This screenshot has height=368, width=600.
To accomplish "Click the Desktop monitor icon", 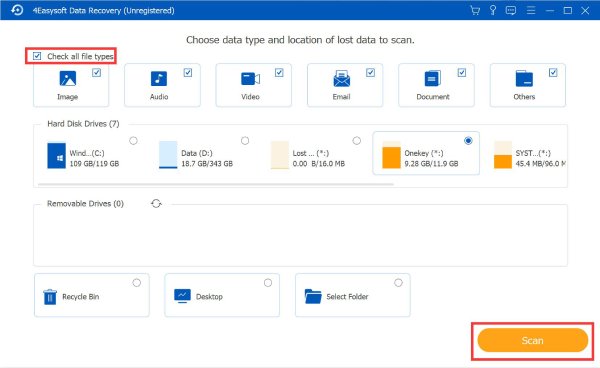I will pos(182,296).
